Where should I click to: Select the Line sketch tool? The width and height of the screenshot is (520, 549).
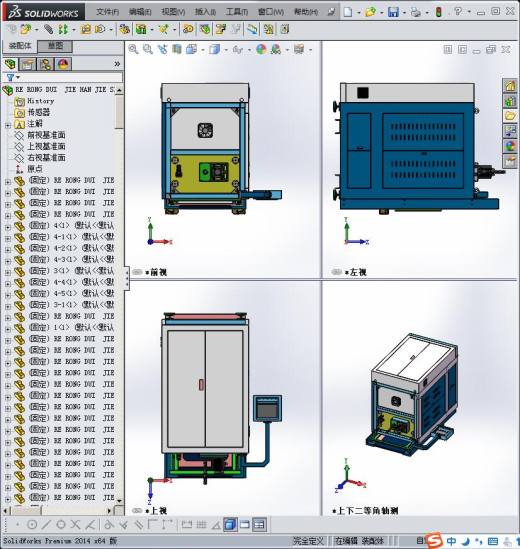[46, 524]
